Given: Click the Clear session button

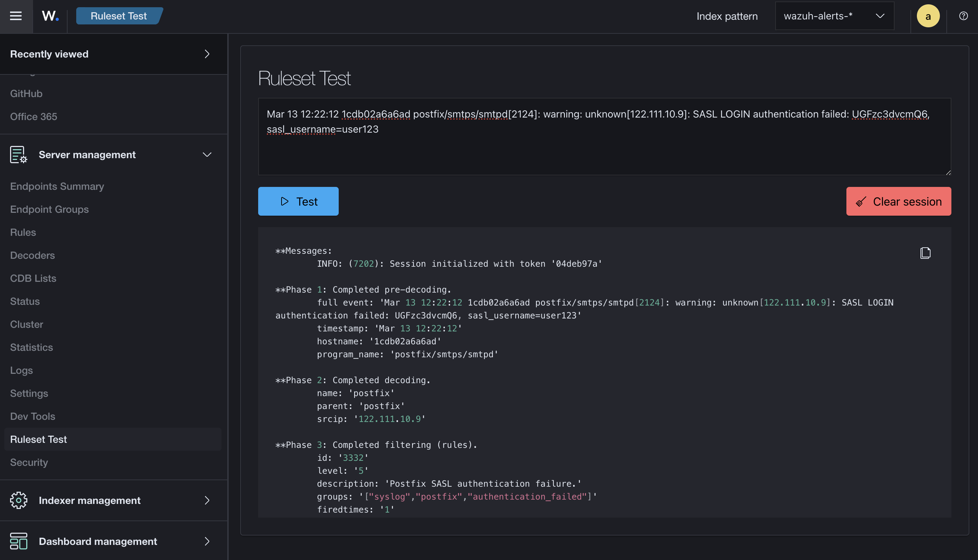Looking at the screenshot, I should pyautogui.click(x=899, y=201).
